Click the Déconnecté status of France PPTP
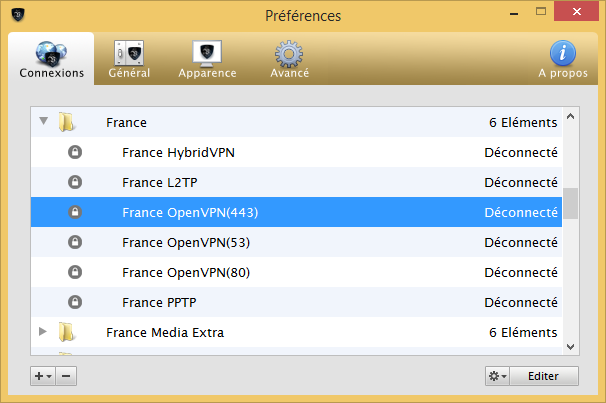Image resolution: width=606 pixels, height=403 pixels. (x=521, y=302)
